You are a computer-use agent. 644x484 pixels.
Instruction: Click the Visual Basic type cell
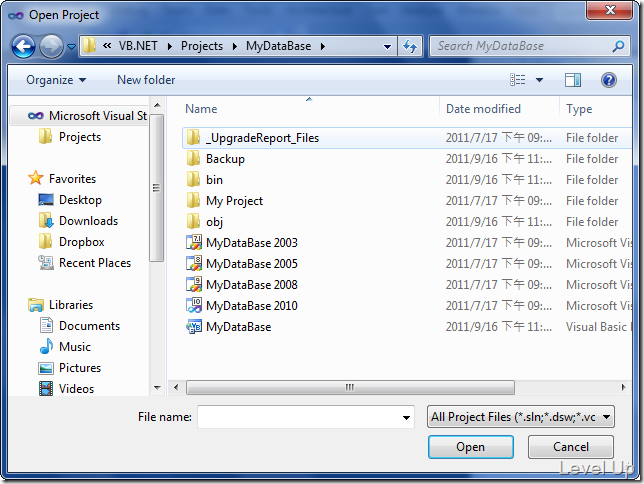tap(598, 327)
